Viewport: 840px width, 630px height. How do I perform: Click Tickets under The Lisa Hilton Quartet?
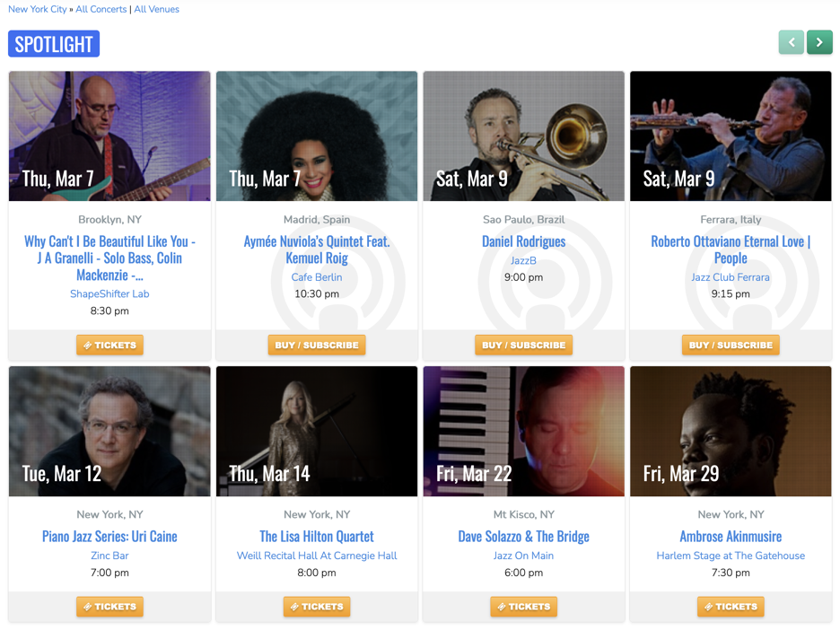coord(317,607)
